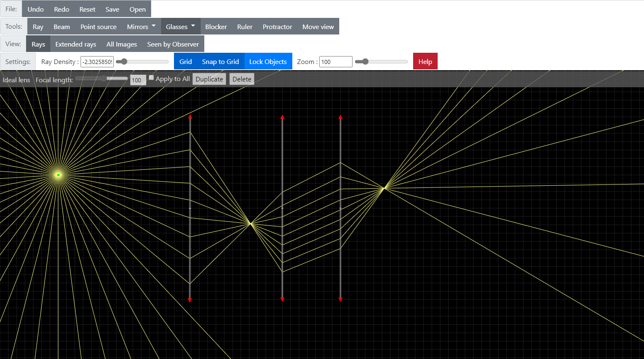Check the Apply to All checkbox
This screenshot has height=359, width=644.
coord(152,78)
